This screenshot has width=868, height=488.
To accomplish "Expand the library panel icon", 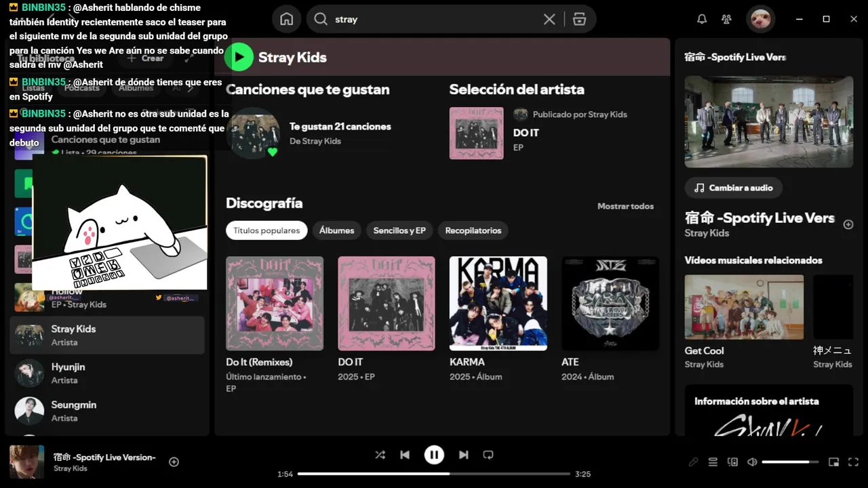I will 189,58.
